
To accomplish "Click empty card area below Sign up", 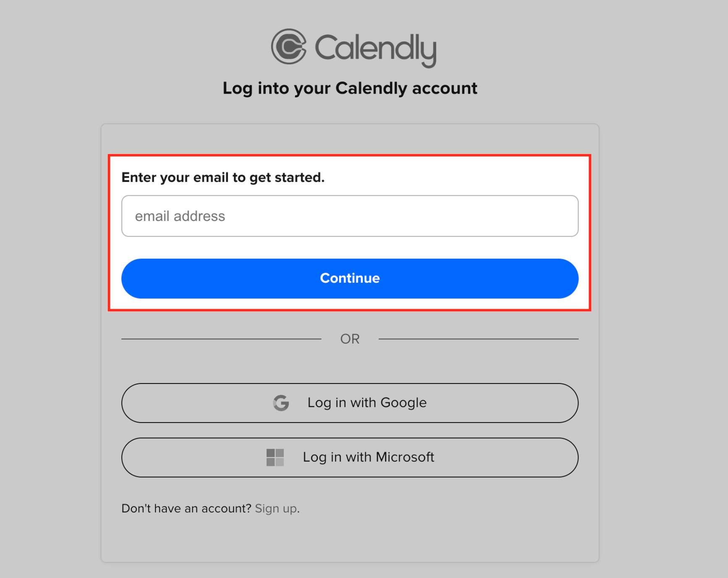I will (x=350, y=540).
